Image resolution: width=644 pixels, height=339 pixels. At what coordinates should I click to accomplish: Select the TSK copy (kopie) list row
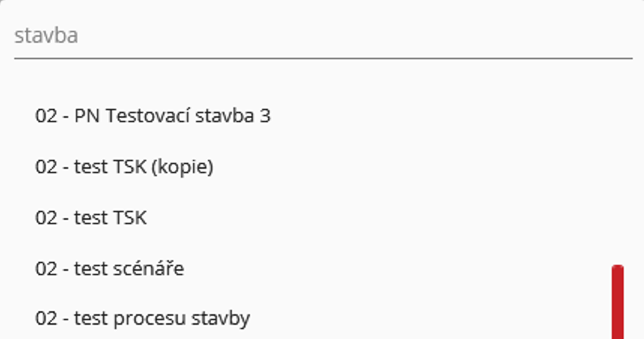[x=124, y=167]
